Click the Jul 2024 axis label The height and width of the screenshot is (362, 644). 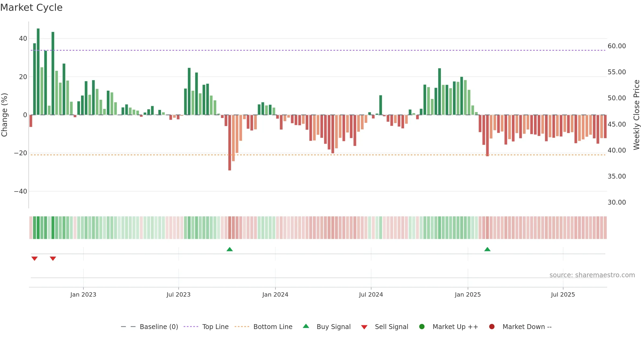point(371,295)
